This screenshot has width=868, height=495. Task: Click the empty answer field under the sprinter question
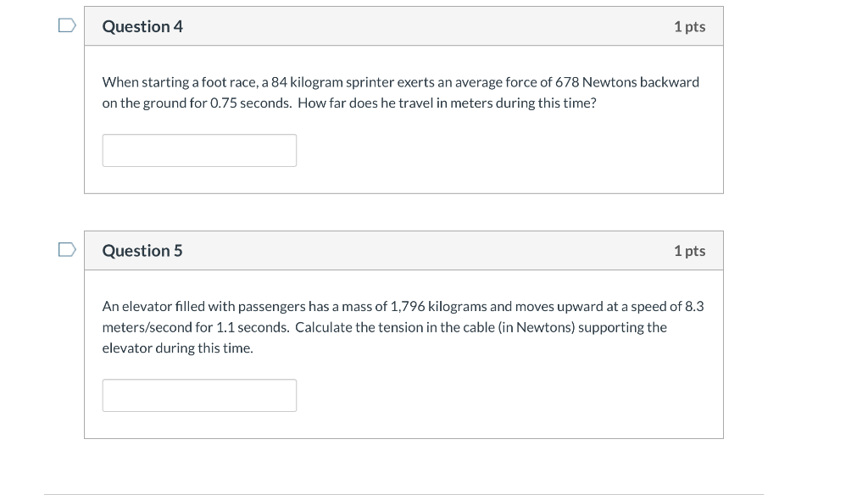(x=199, y=150)
